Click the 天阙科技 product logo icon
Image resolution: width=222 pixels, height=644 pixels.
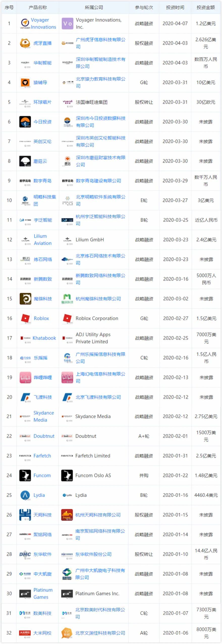point(25,515)
